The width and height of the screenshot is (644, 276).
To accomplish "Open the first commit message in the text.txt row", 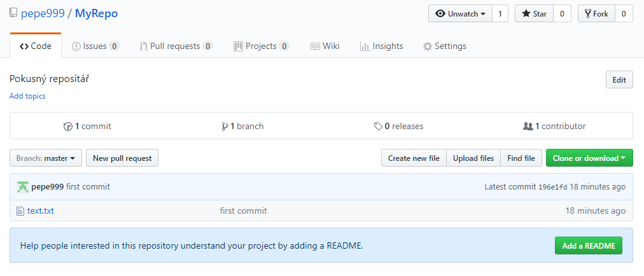I will [x=243, y=211].
